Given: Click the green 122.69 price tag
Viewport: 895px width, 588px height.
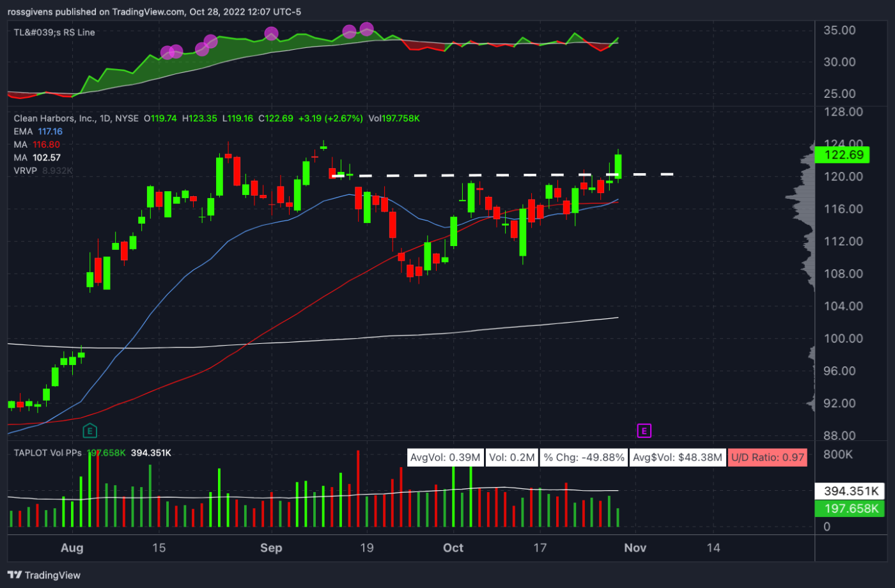Looking at the screenshot, I should pos(843,155).
